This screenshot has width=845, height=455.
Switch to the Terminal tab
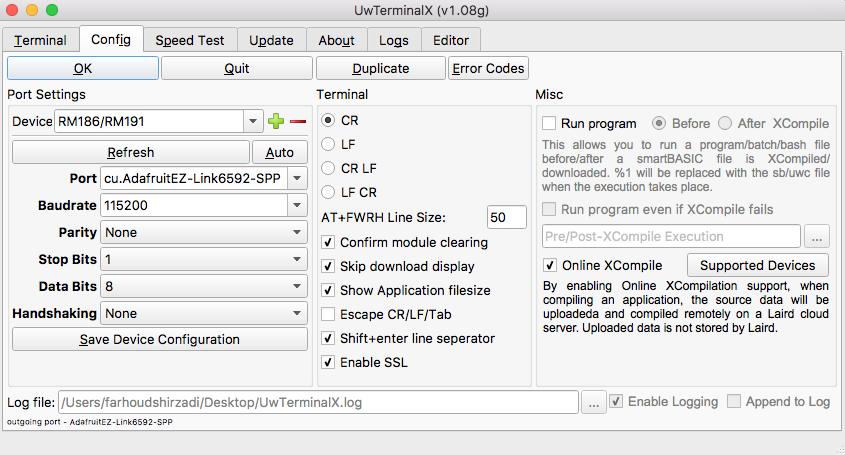point(40,40)
